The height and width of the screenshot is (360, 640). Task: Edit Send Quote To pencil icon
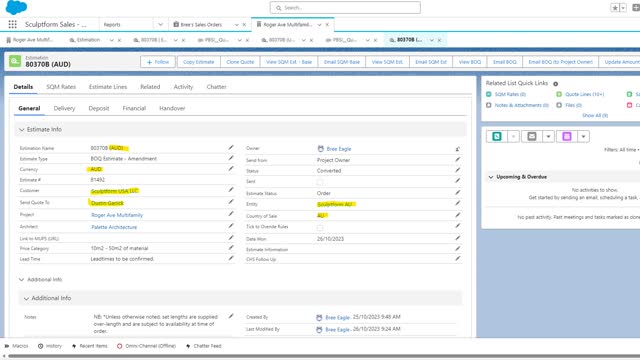pyautogui.click(x=231, y=202)
